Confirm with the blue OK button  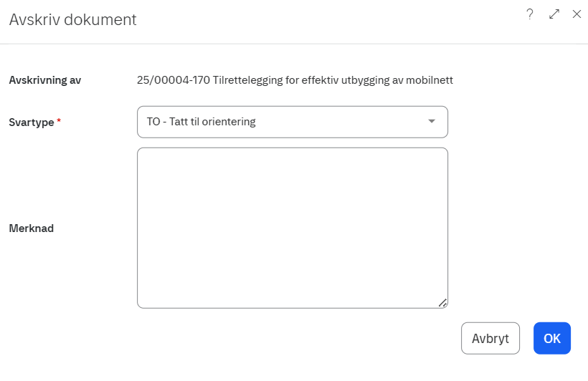pyautogui.click(x=551, y=339)
